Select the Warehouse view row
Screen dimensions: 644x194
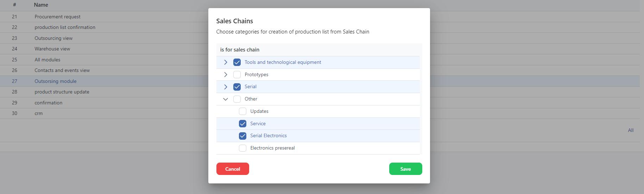click(52, 49)
